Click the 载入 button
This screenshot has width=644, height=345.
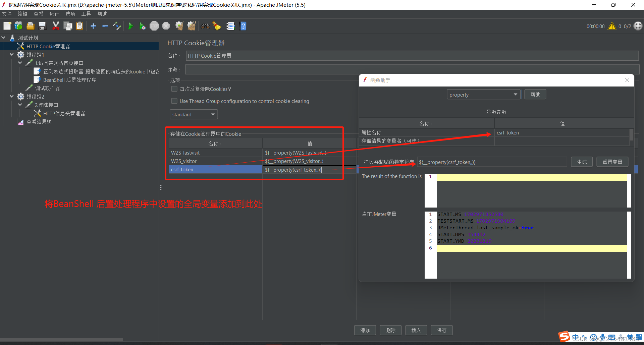pos(416,330)
